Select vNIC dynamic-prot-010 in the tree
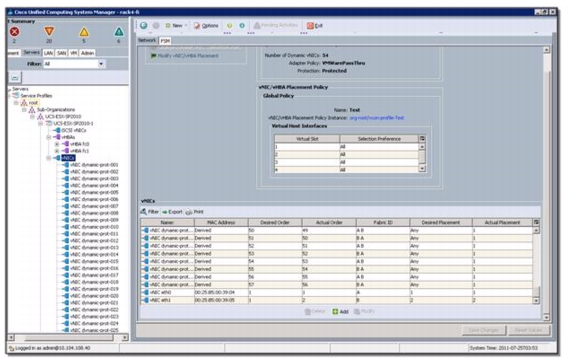 94,227
